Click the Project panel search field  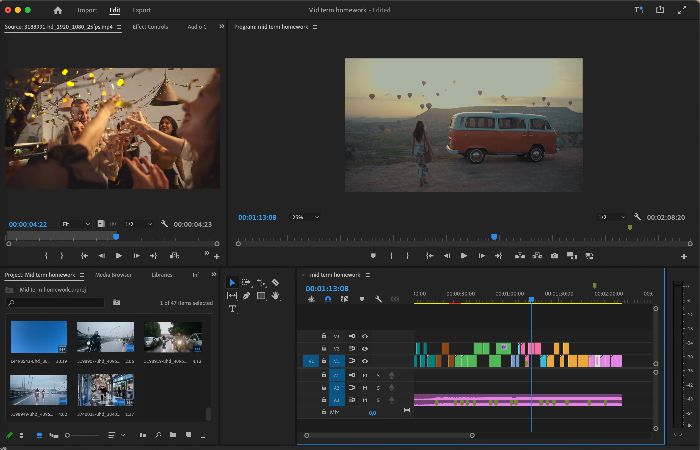pyautogui.click(x=56, y=303)
